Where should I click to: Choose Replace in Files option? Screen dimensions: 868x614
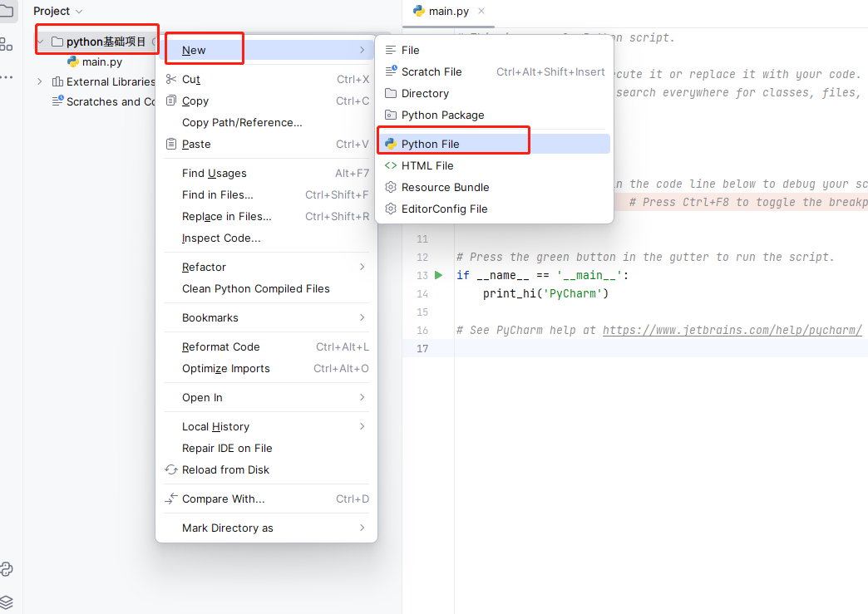266,216
